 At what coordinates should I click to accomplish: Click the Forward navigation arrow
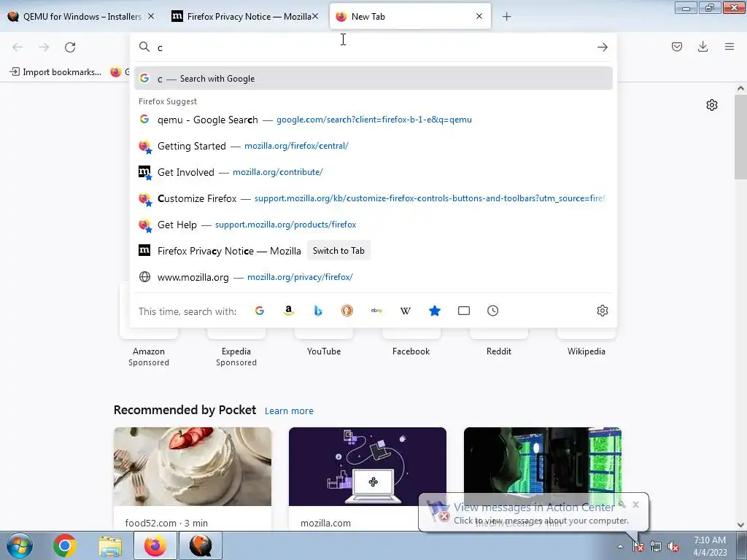pyautogui.click(x=44, y=47)
